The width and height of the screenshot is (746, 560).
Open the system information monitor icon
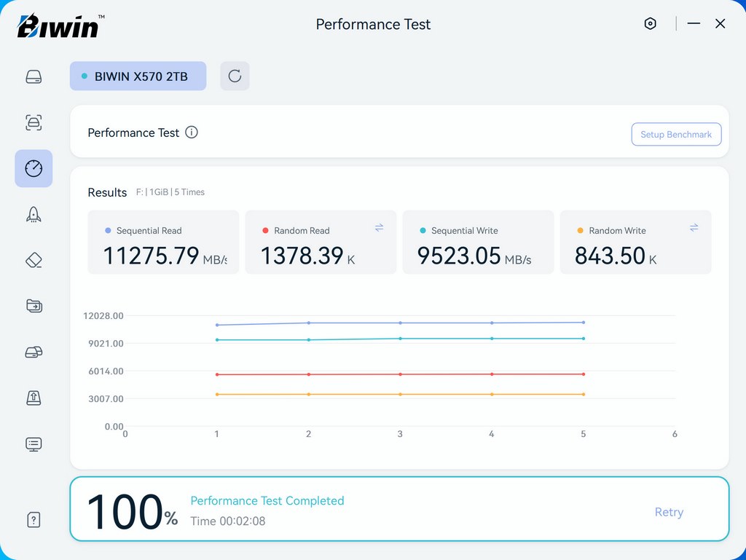click(x=34, y=443)
